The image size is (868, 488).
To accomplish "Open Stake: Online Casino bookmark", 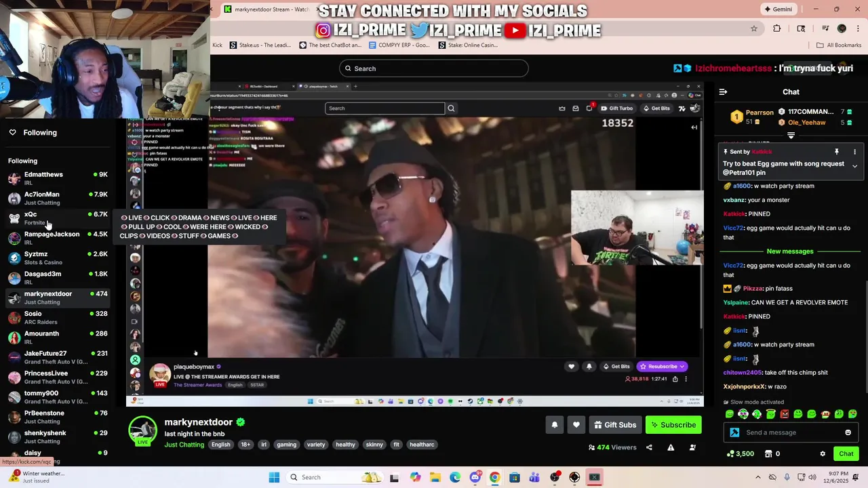I will tap(468, 45).
